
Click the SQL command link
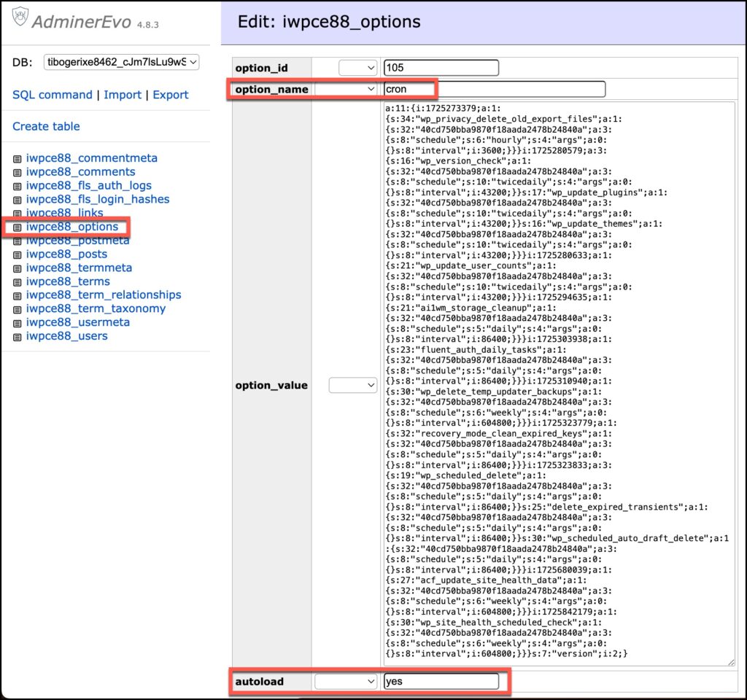pos(51,95)
